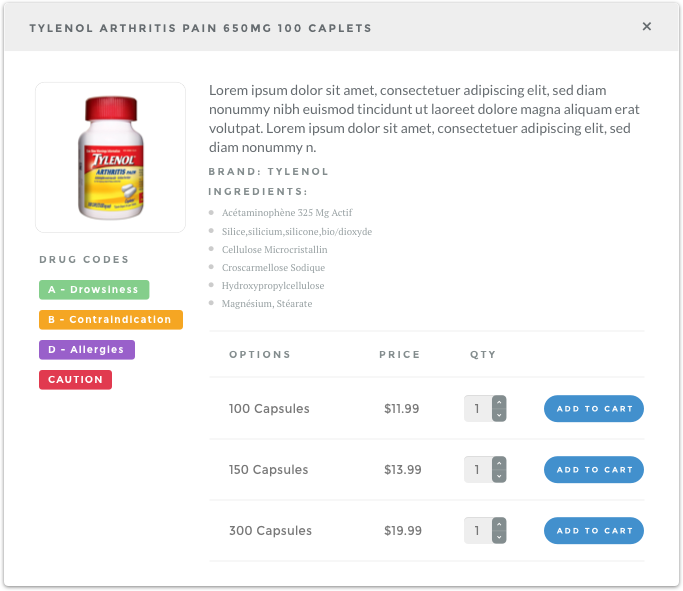The width and height of the screenshot is (683, 591).
Task: Click the orange B - Contraindication tag
Action: point(111,320)
